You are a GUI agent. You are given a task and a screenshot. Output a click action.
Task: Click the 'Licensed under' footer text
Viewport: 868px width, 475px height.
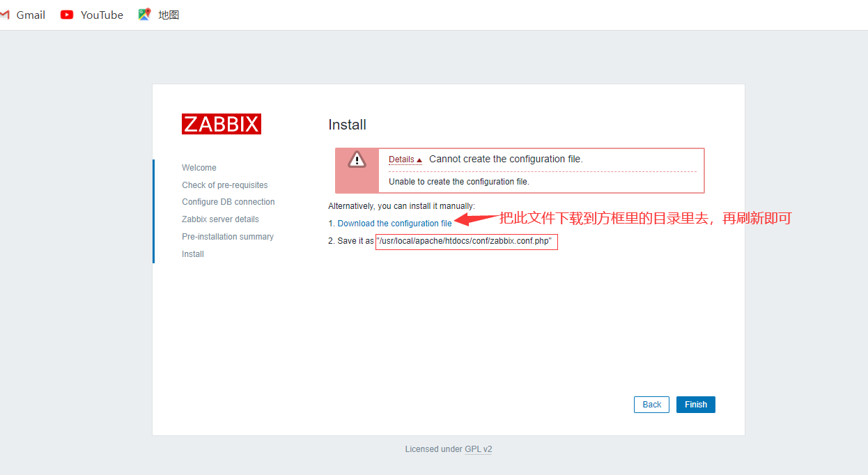click(x=433, y=449)
